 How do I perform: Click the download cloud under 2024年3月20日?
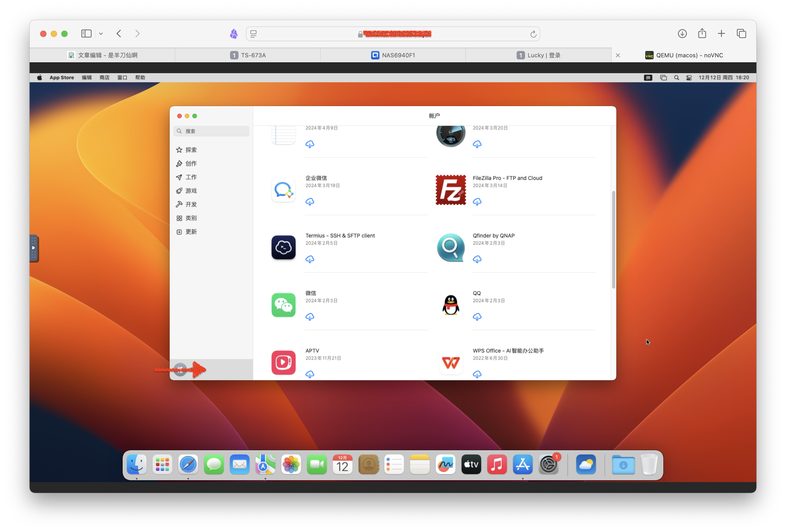pos(477,144)
